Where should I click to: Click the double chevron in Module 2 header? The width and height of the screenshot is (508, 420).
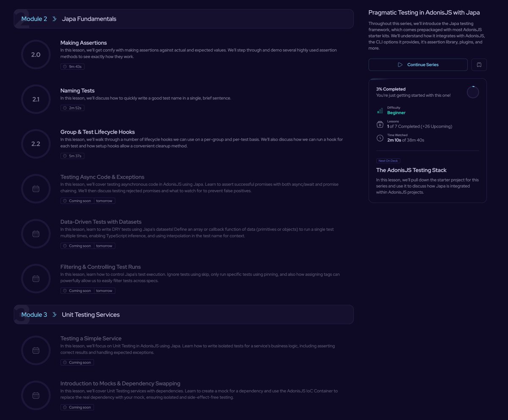tap(55, 19)
